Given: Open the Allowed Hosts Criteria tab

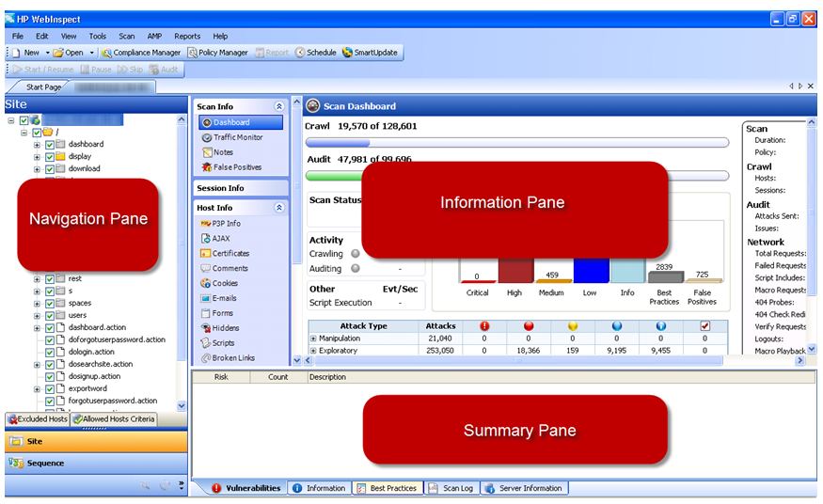Looking at the screenshot, I should (x=114, y=418).
